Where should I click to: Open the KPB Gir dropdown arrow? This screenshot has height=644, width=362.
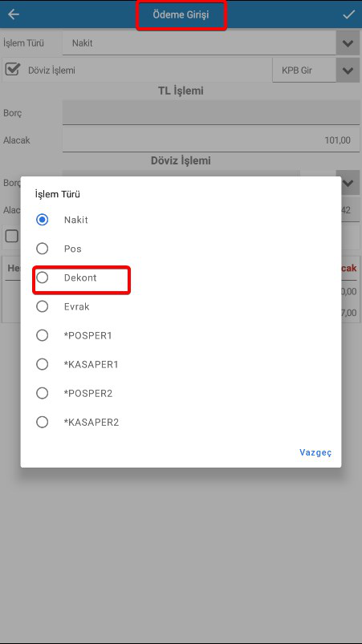click(x=348, y=71)
